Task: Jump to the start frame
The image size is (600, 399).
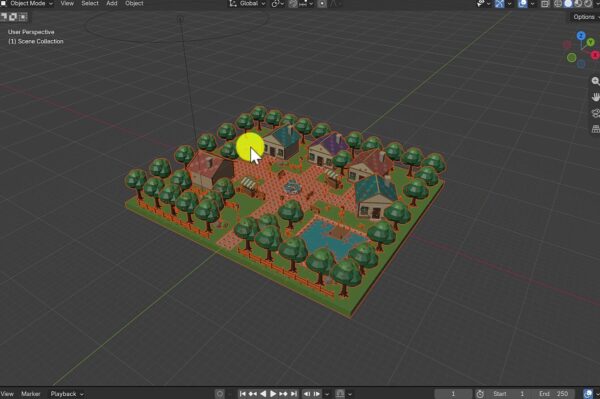Action: tap(243, 394)
